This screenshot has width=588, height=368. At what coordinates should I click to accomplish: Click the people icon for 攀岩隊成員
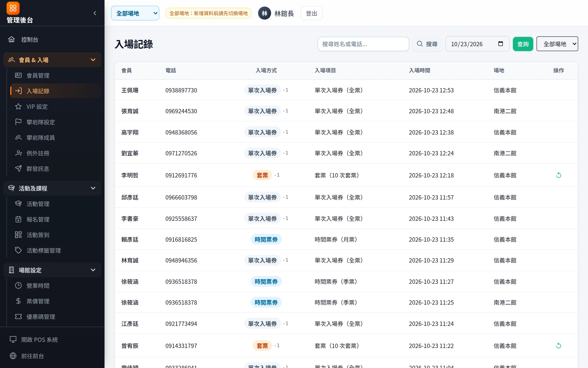18,138
